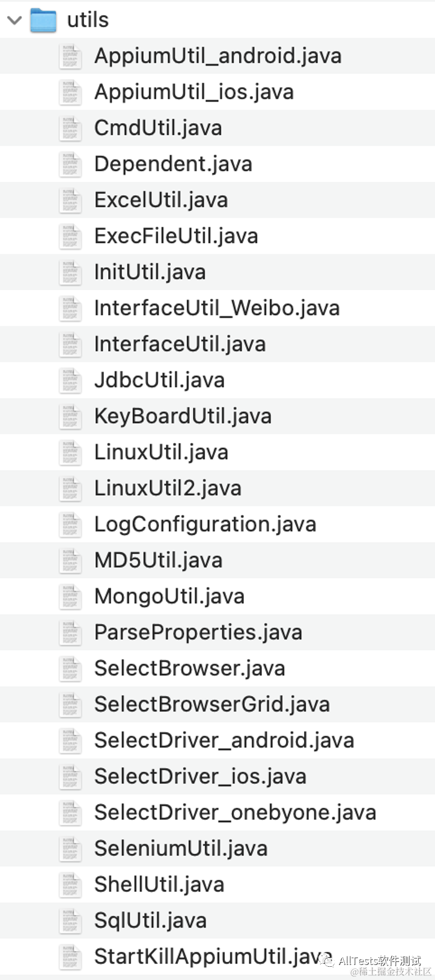Click the AppiumUtil_android.java file icon
Image resolution: width=435 pixels, height=980 pixels.
pos(70,56)
